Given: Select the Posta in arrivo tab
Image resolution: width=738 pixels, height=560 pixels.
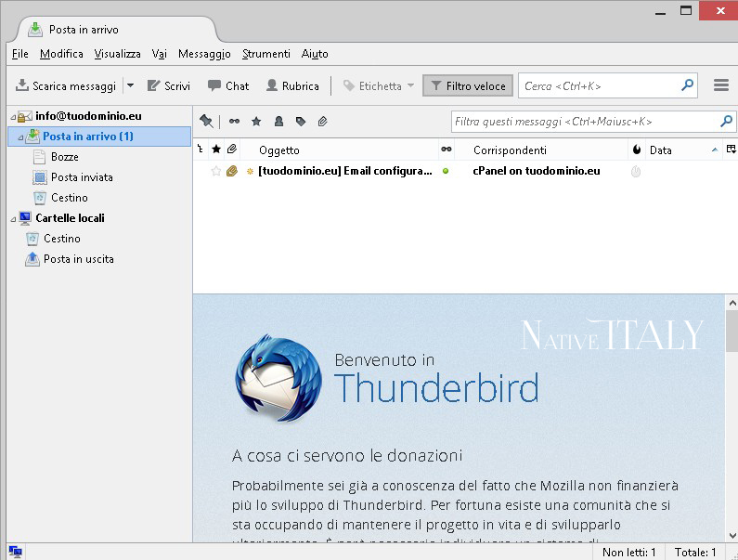Looking at the screenshot, I should tap(118, 29).
